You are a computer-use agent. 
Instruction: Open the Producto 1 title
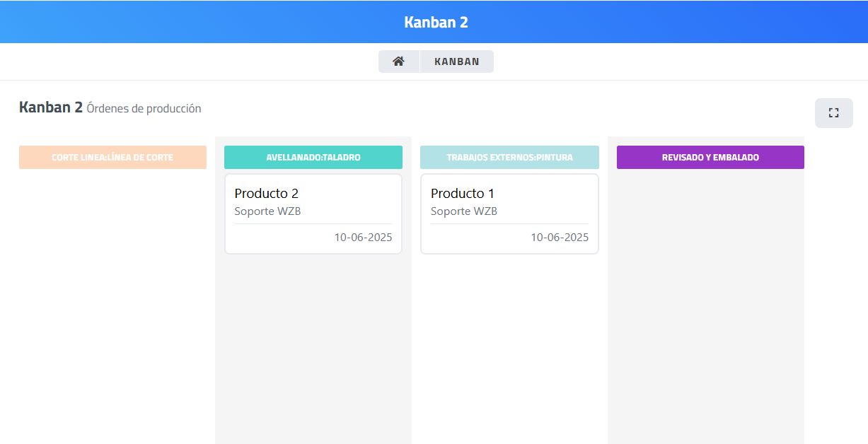463,193
